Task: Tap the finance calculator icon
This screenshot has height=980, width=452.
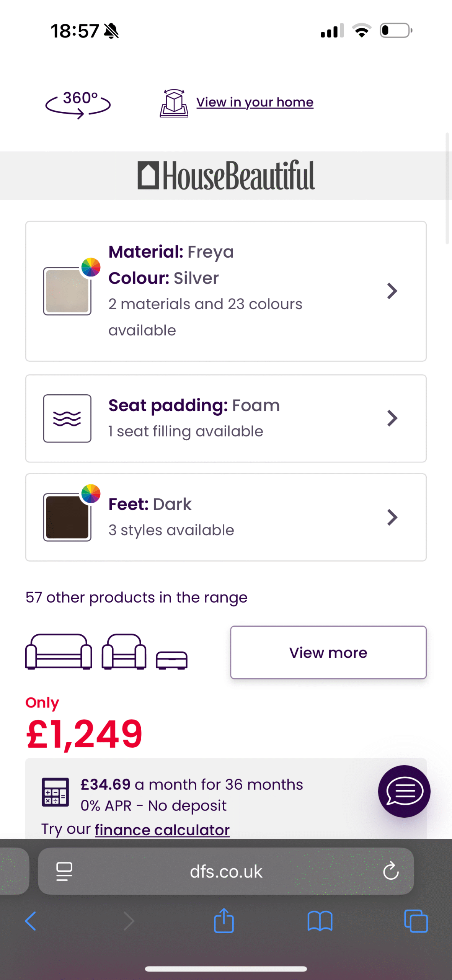Action: click(55, 792)
